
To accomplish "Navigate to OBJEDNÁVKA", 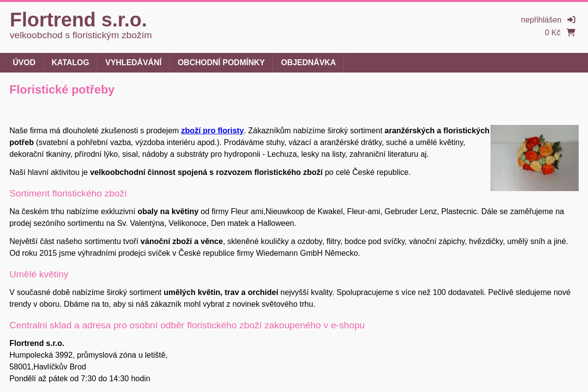I will (308, 63).
